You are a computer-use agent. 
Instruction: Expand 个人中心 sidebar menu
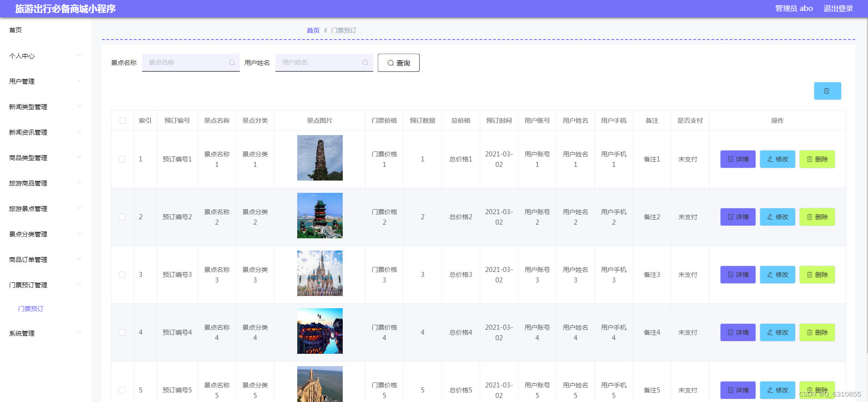coord(46,56)
